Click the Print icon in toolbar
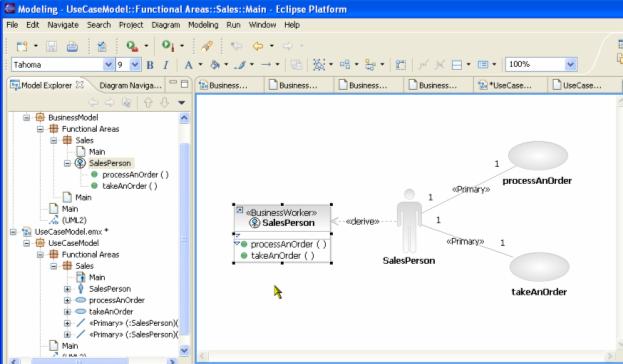The image size is (623, 364). tap(72, 46)
